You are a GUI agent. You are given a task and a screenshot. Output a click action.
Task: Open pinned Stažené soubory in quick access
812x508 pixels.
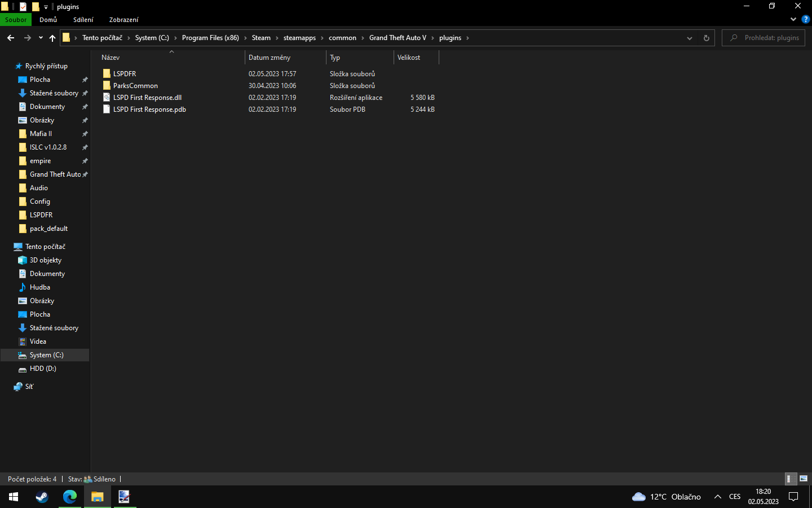pyautogui.click(x=54, y=93)
